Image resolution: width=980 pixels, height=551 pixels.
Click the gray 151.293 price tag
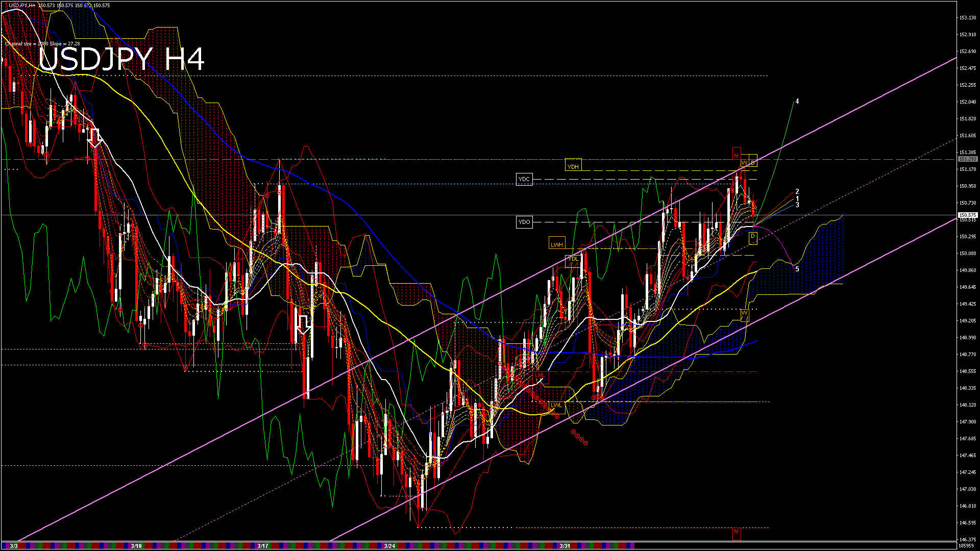[x=967, y=159]
